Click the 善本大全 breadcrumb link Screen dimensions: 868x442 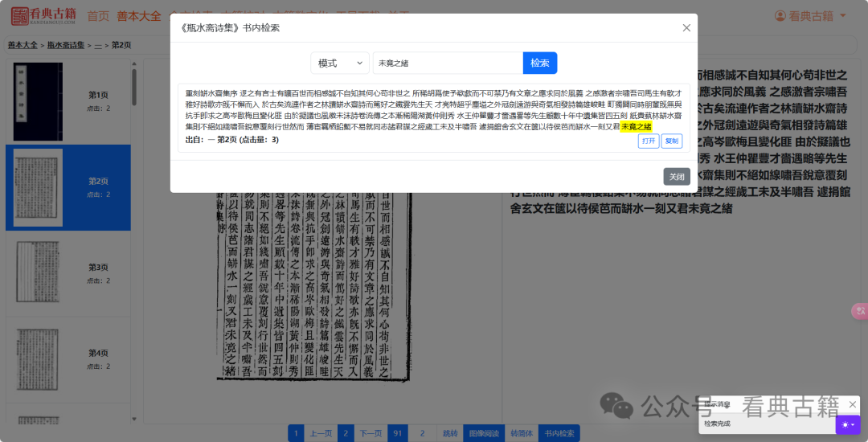[23, 45]
